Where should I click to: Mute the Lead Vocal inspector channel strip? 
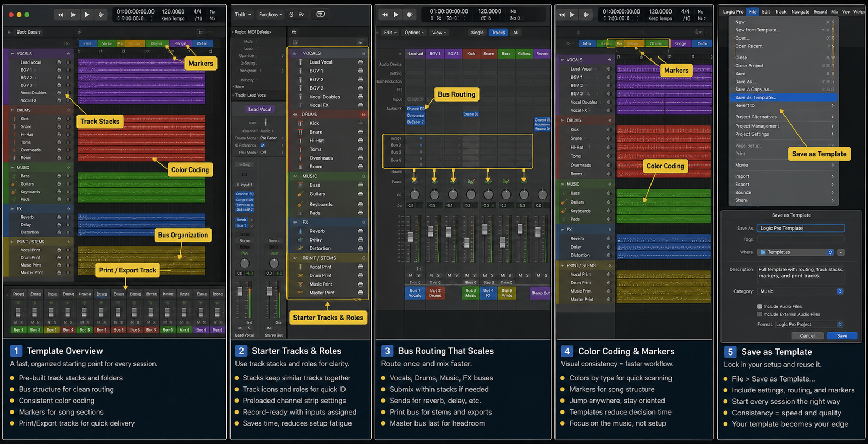point(240,328)
